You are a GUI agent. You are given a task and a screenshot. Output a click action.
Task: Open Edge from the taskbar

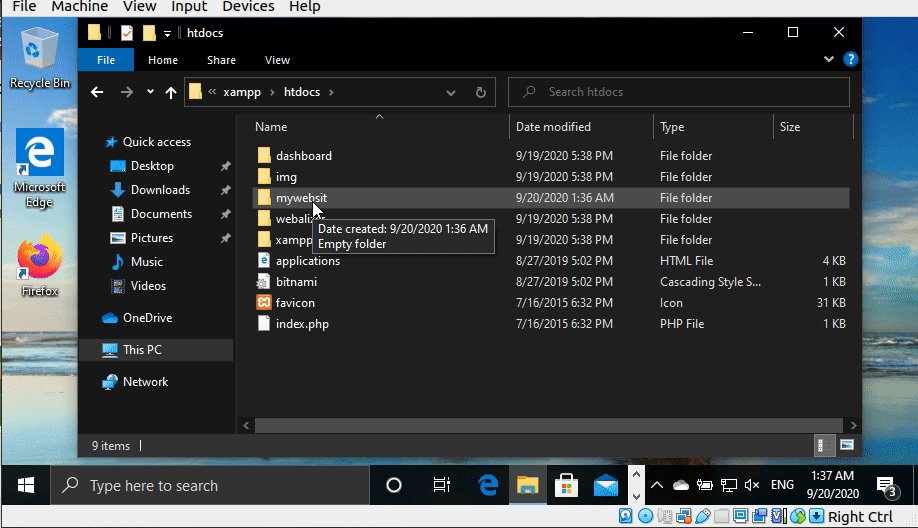tap(488, 485)
